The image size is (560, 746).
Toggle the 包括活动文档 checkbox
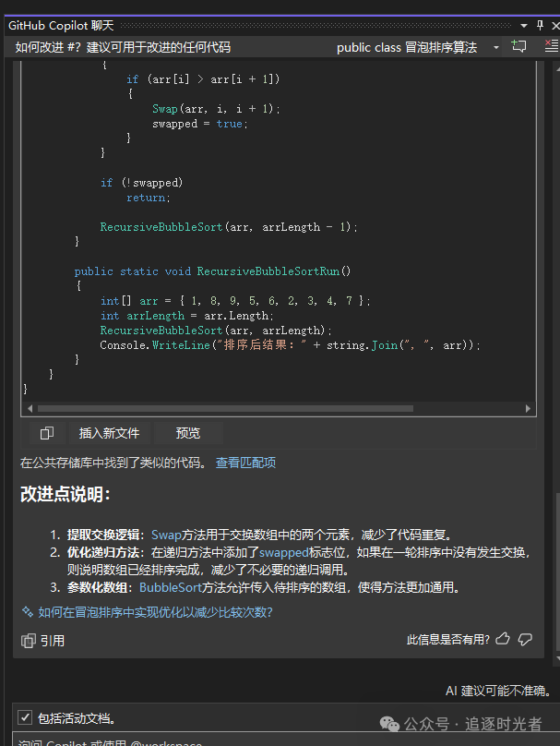pyautogui.click(x=25, y=717)
